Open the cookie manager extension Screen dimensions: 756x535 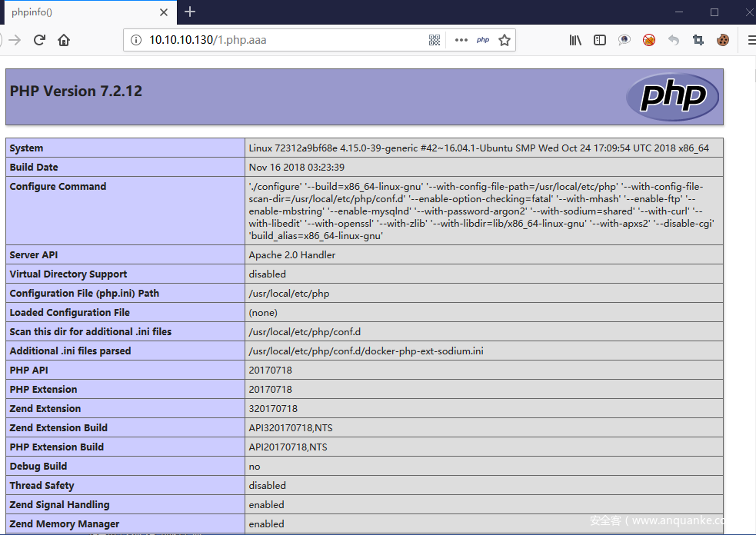point(723,40)
